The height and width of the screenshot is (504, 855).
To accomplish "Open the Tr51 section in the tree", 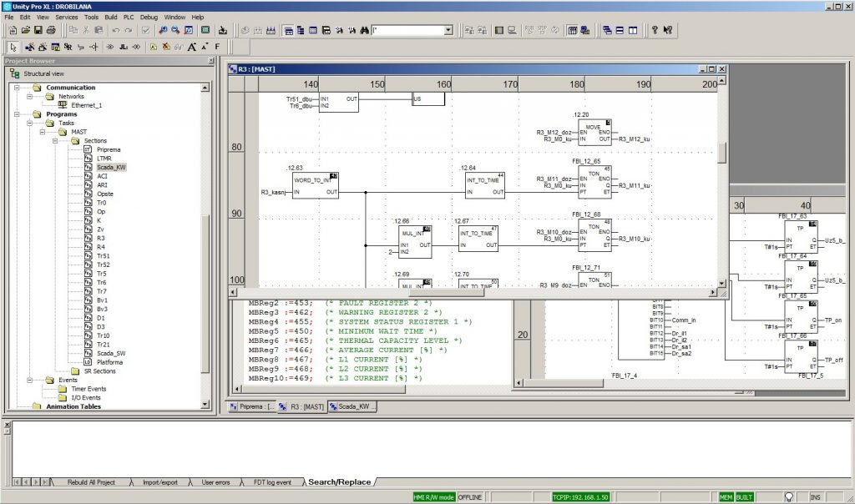I will click(x=102, y=255).
